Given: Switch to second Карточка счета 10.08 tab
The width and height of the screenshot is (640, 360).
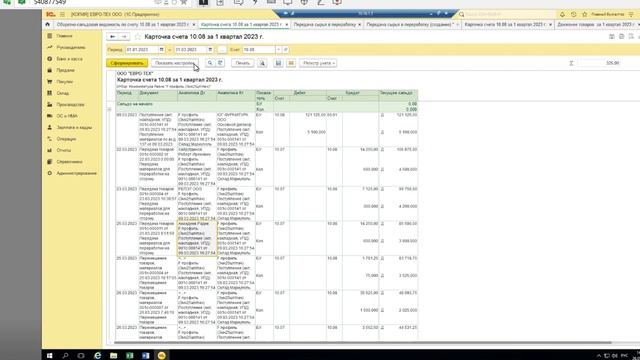Looking at the screenshot, I should coord(505,24).
